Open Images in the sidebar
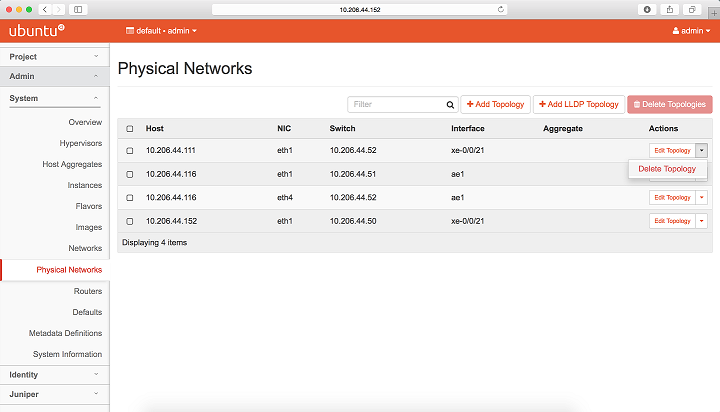Image resolution: width=720 pixels, height=412 pixels. (x=89, y=227)
